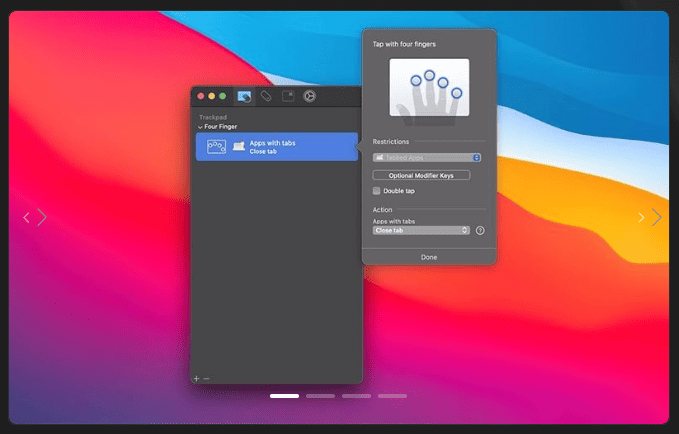Click the four-finger tap gesture preview
Screen dimensions: 679x434
429,87
